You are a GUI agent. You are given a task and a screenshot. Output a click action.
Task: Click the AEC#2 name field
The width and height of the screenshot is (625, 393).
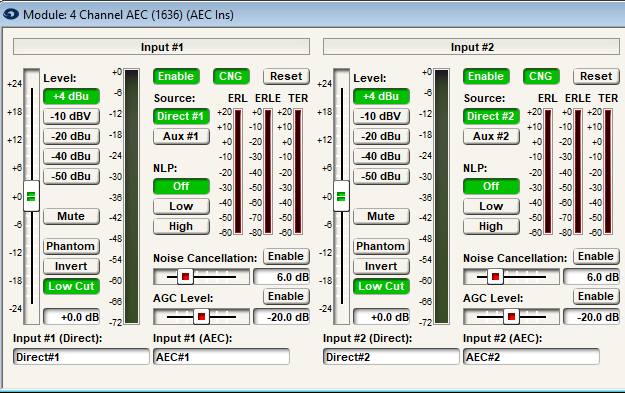[x=531, y=357]
